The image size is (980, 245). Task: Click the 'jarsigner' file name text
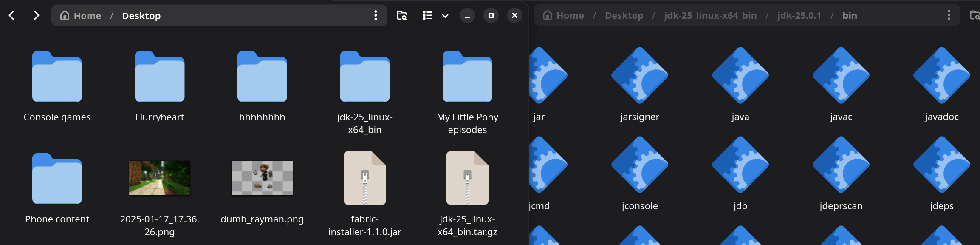click(x=640, y=117)
